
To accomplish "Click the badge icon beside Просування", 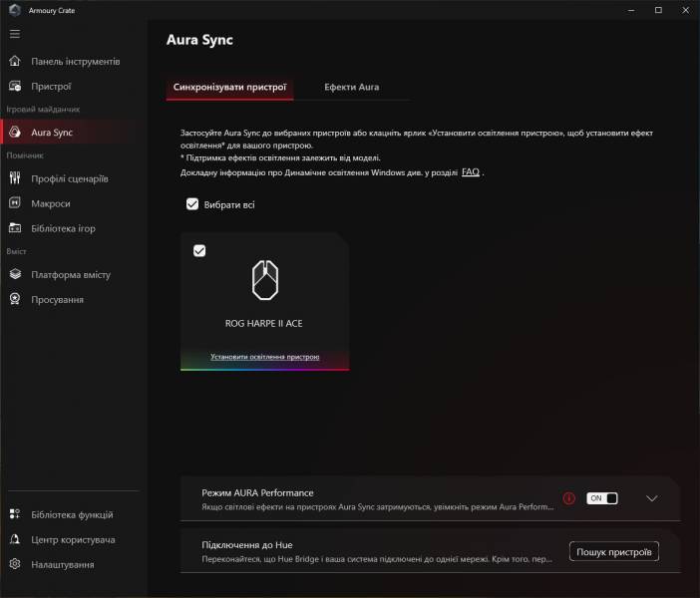I will [15, 299].
